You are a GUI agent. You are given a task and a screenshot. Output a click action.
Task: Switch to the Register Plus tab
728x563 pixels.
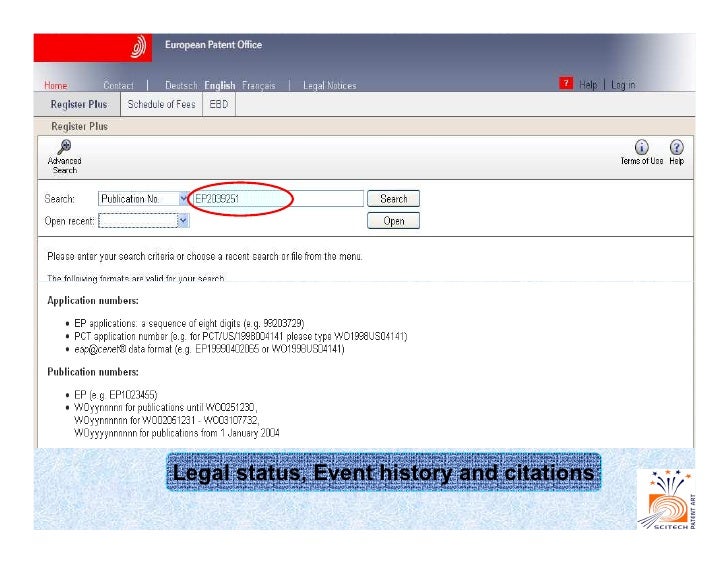pyautogui.click(x=78, y=104)
